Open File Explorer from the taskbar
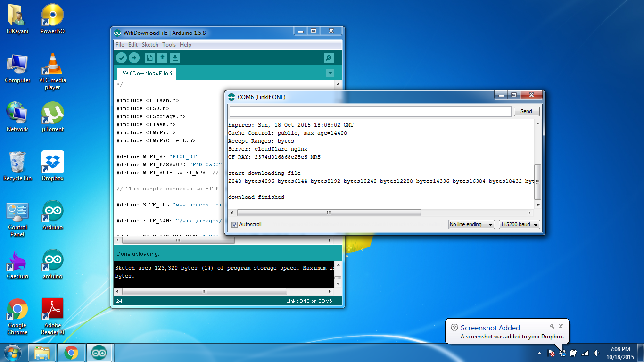 click(42, 353)
